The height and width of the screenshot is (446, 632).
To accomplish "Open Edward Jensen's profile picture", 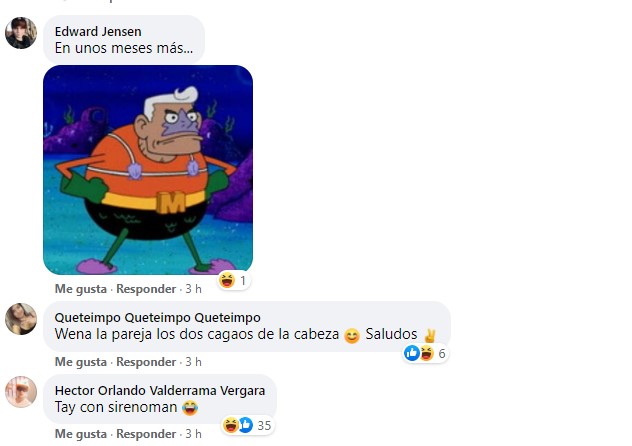I will [x=21, y=33].
